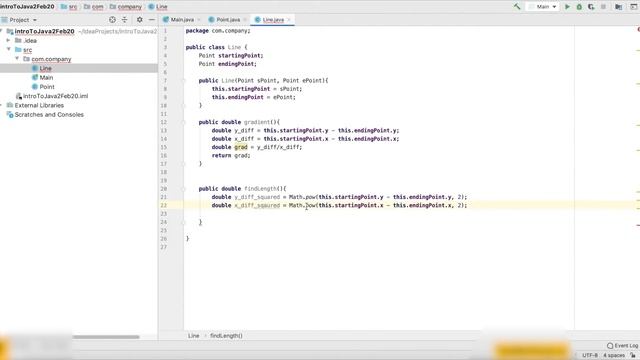
Task: Click y_diff_squared variable on line 21
Action: click(x=257, y=197)
